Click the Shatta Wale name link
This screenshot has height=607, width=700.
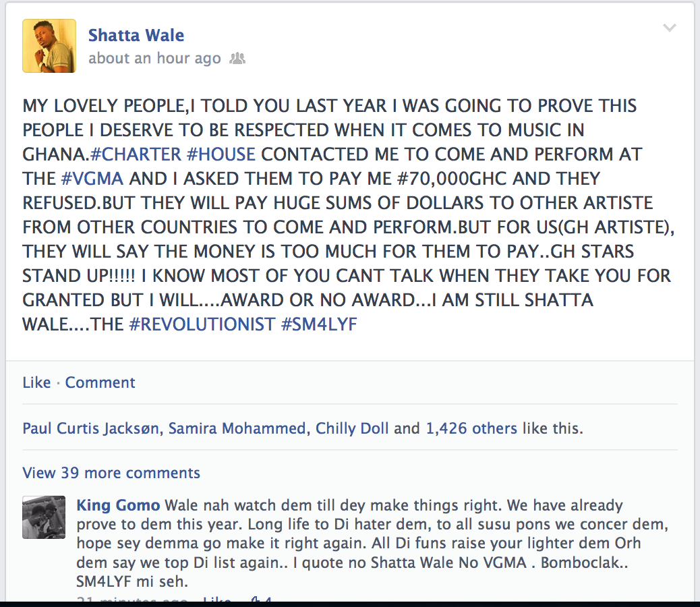[x=136, y=35]
